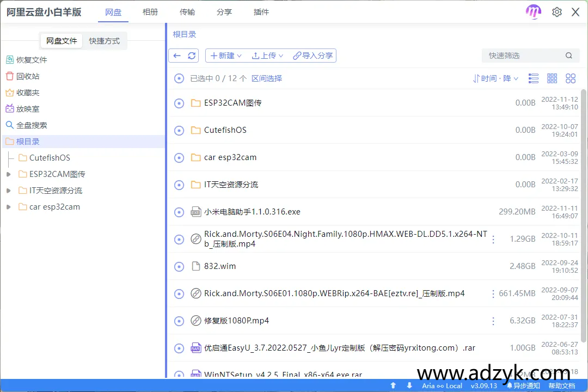Open the 新建 create-new dropdown

click(225, 55)
